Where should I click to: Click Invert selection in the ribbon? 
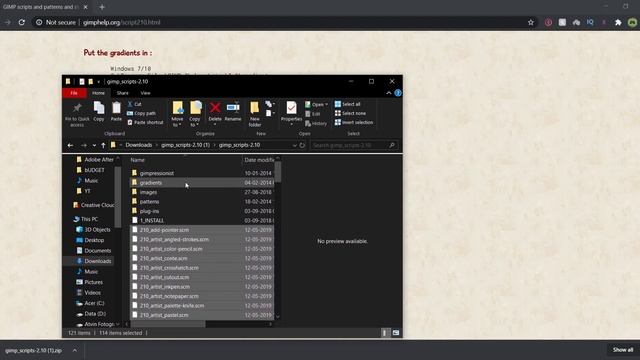pyautogui.click(x=354, y=122)
